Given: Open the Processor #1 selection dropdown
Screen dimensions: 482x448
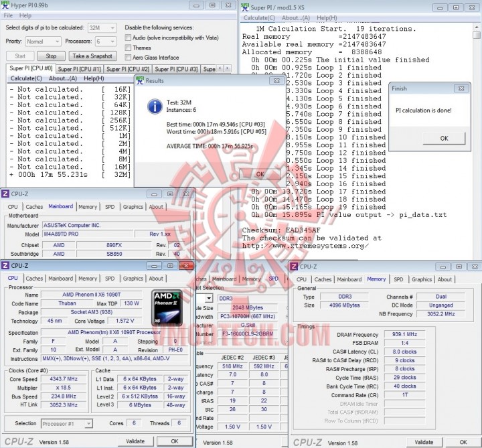Looking at the screenshot, I should (x=67, y=424).
